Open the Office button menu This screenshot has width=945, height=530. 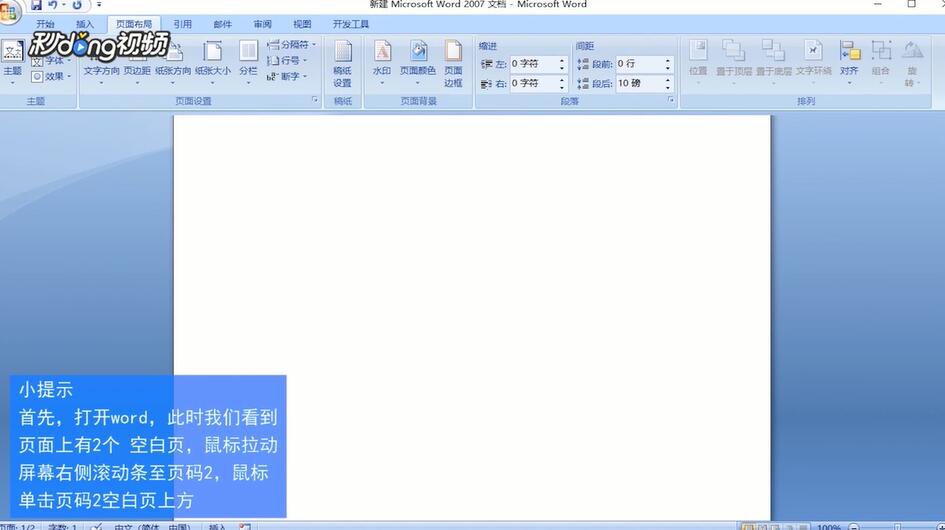pos(8,12)
